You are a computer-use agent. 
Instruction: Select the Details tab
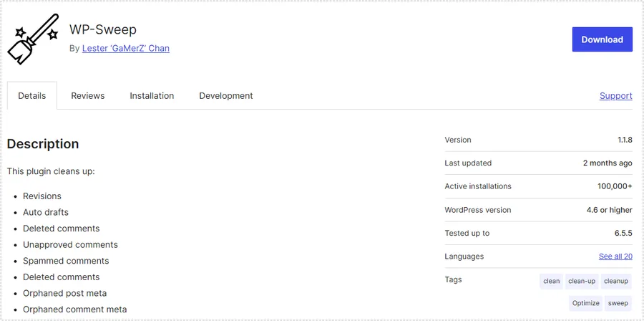(x=32, y=96)
